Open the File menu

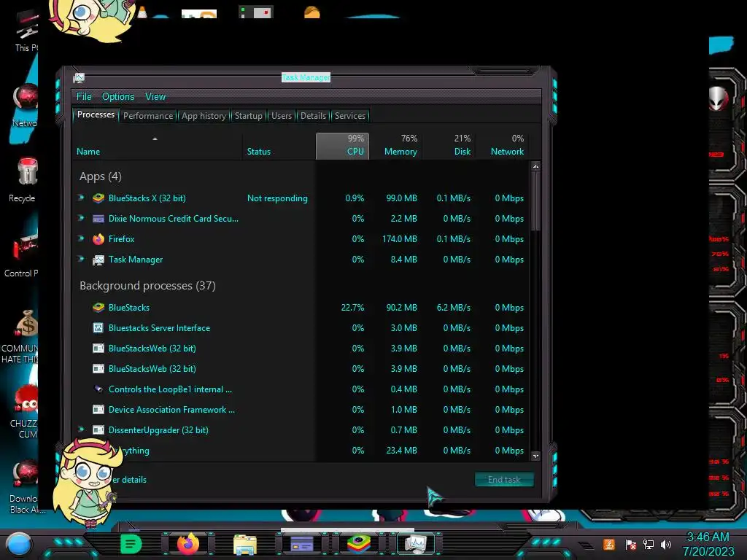(x=84, y=97)
